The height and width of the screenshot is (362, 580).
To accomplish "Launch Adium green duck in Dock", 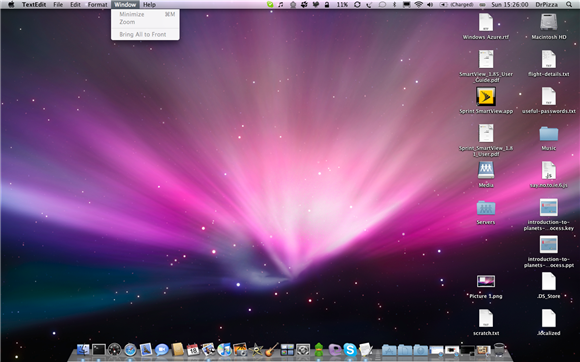I will (319, 349).
